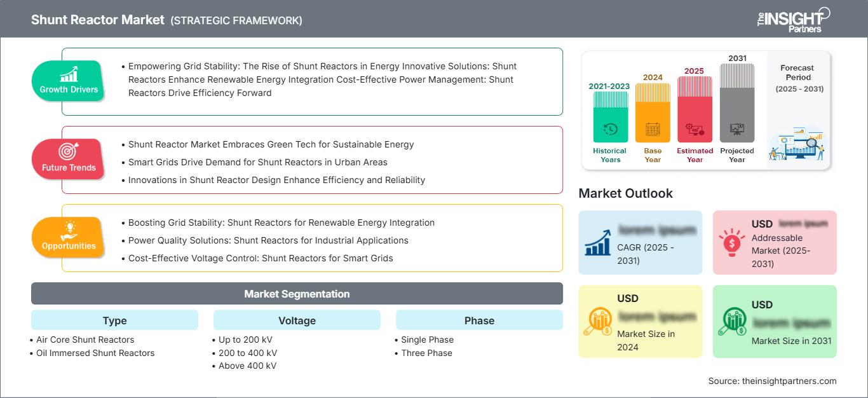
Task: Click the '(STRATEGIC FRAMEWORK)' subtitle
Action: coord(236,20)
